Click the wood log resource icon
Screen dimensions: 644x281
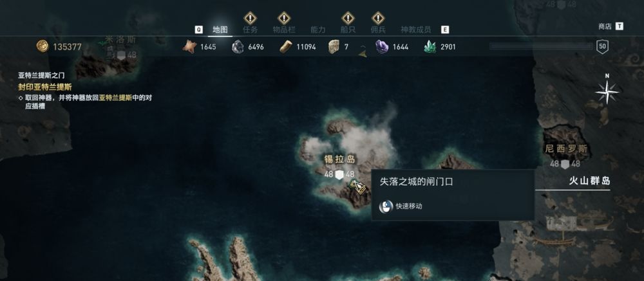[x=286, y=47]
